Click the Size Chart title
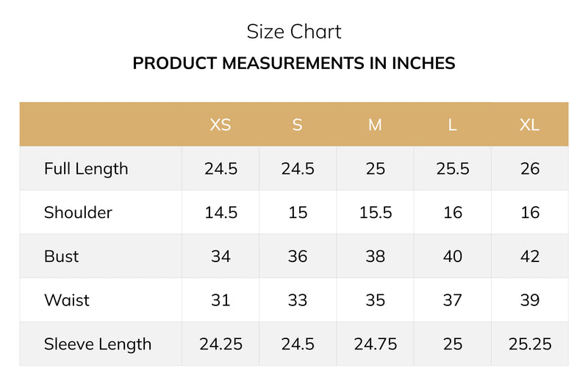 (x=294, y=32)
